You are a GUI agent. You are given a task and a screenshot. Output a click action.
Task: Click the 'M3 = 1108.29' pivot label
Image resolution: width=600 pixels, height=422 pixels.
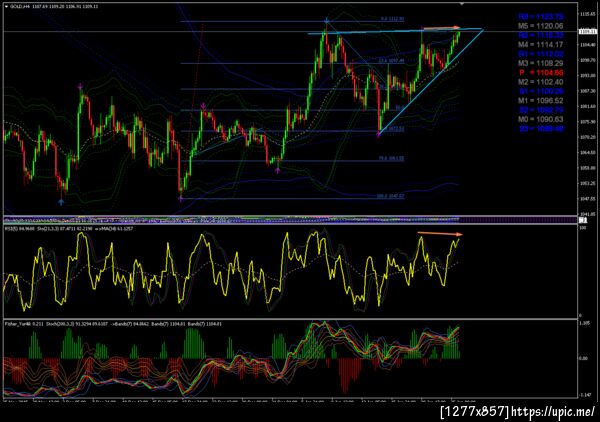tap(540, 64)
